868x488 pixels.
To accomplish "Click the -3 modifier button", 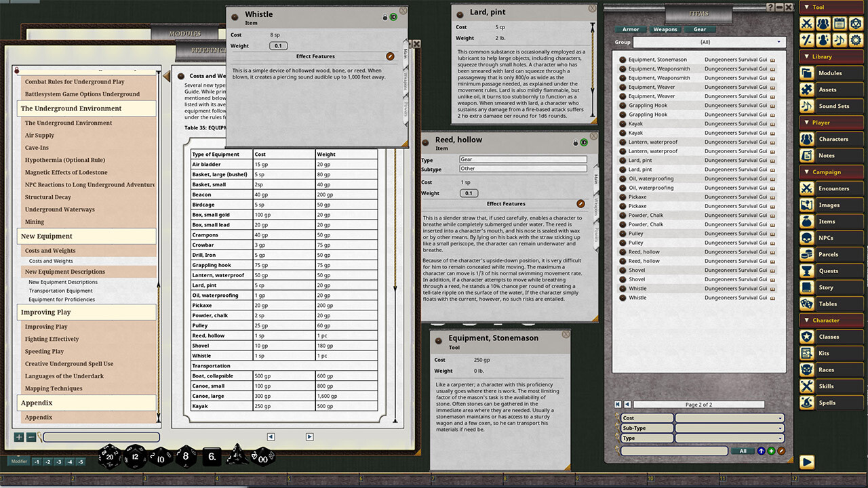I will (59, 462).
